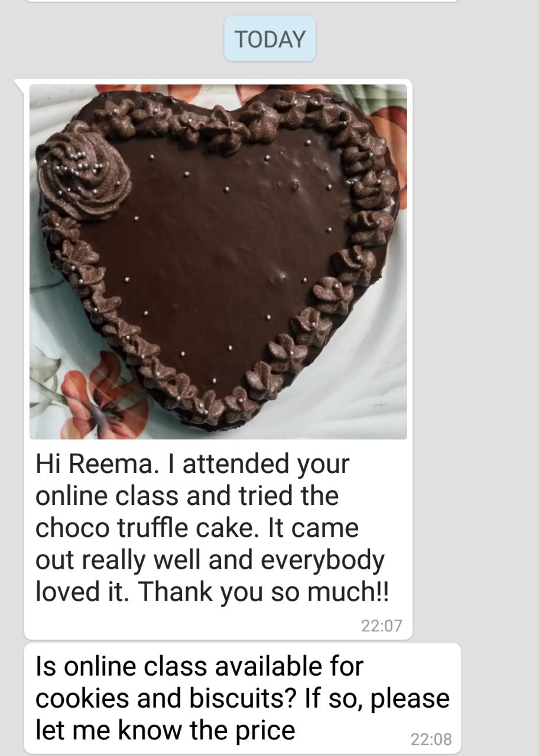This screenshot has width=539, height=756.
Task: Tap 'Thank you so much!!' text
Action: pyautogui.click(x=264, y=591)
